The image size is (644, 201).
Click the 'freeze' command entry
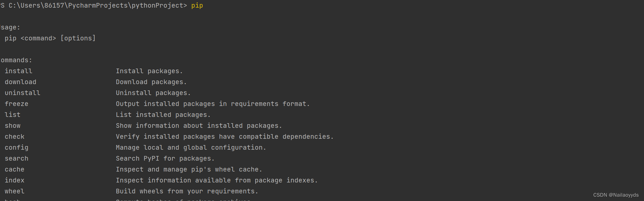[17, 104]
